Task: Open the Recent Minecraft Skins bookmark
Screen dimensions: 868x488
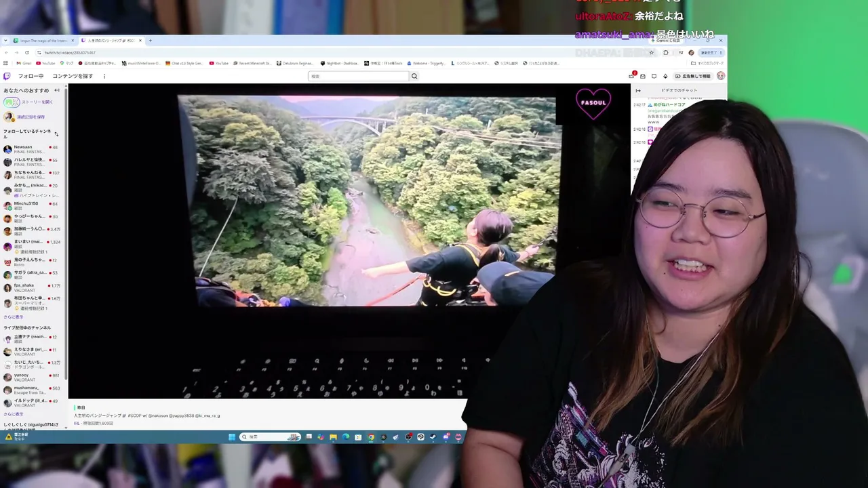Action: [252, 63]
